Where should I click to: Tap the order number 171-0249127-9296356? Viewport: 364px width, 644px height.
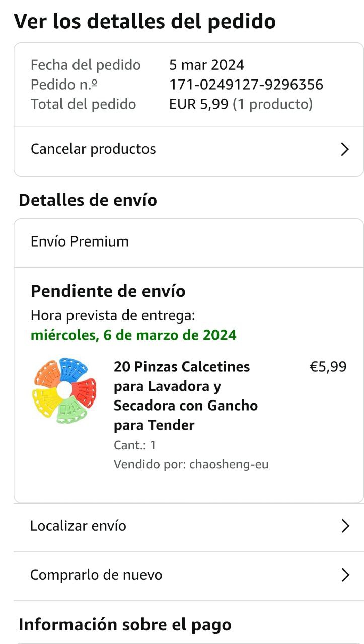coord(246,85)
